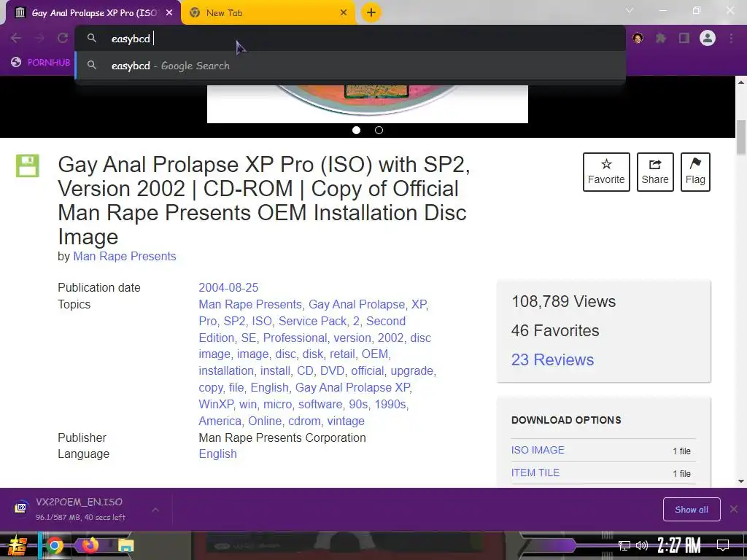Click the VX2POEM_EN.ISO download item
The image size is (747, 560).
(79, 509)
